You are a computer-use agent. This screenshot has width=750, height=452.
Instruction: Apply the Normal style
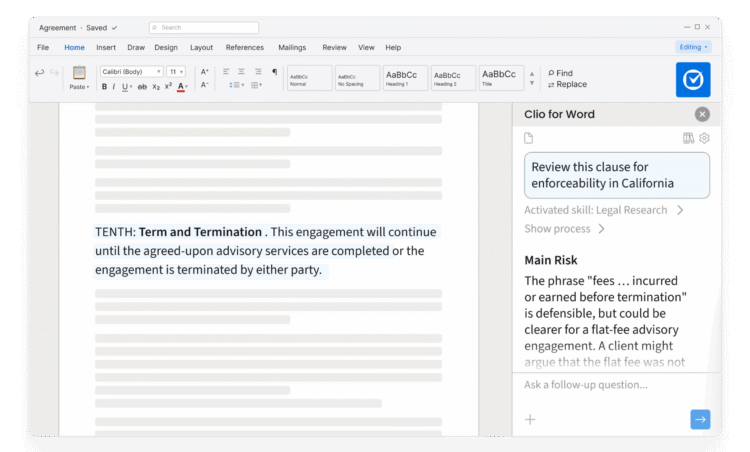(x=309, y=78)
